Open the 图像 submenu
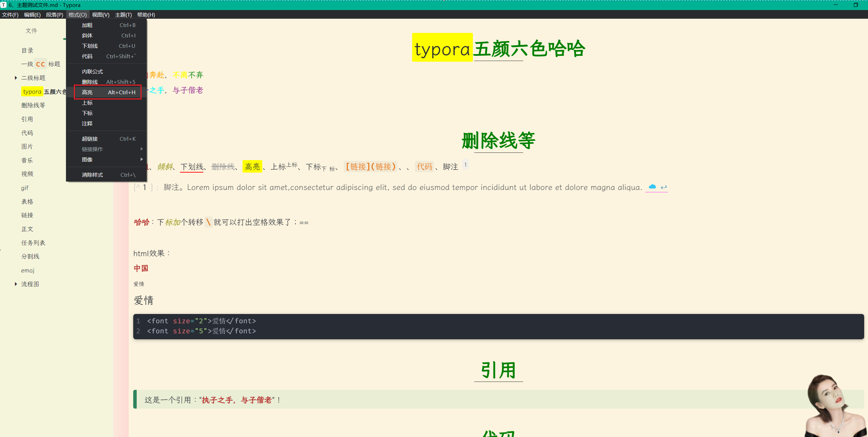This screenshot has height=437, width=868. [107, 159]
